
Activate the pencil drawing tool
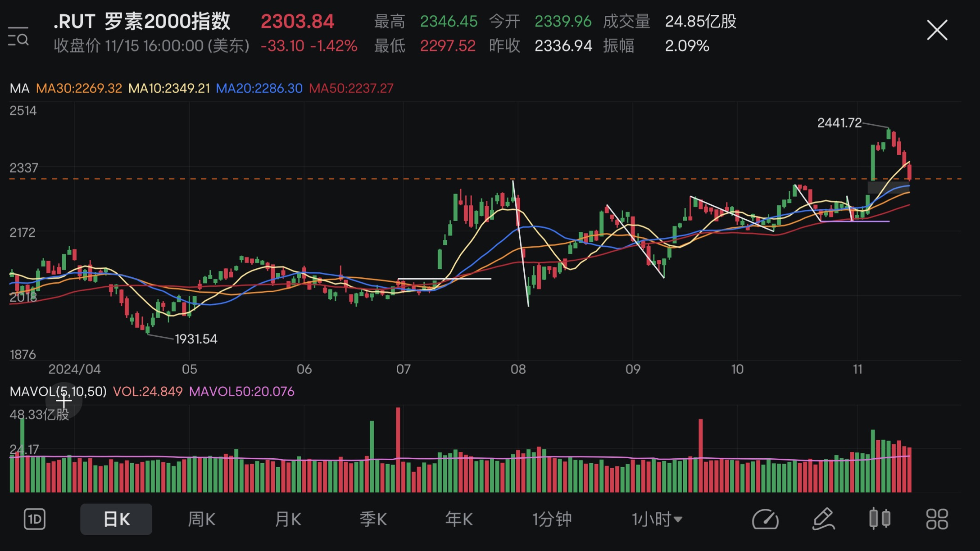coord(824,519)
